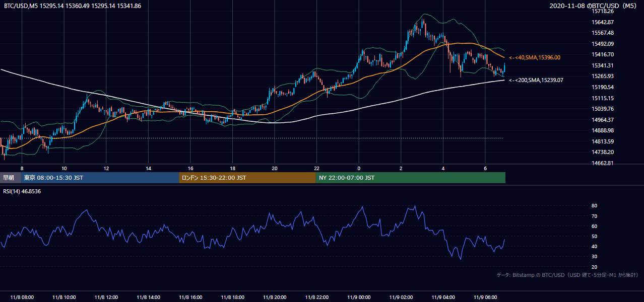Screen dimensions: 644x302
Task: Click the bottom date label 11/8 18:00
Action: [233, 297]
